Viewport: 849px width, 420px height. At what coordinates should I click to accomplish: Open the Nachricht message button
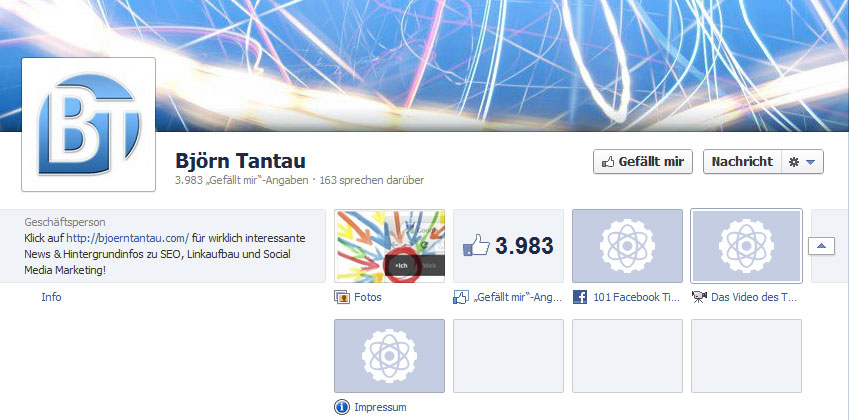[x=740, y=162]
